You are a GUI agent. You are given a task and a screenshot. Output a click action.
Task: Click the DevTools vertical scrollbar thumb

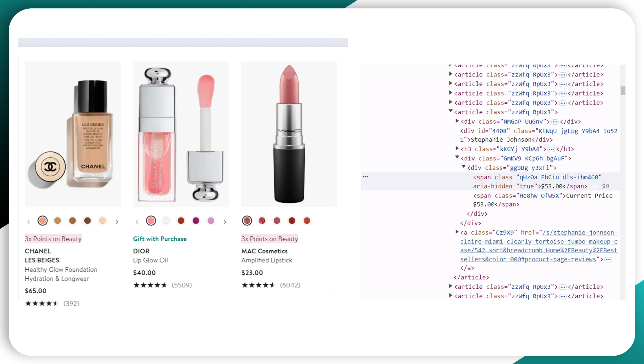click(x=623, y=91)
